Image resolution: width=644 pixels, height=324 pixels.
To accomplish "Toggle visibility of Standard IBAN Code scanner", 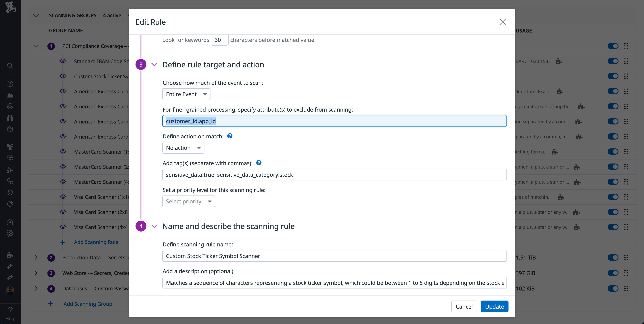I will pyautogui.click(x=63, y=61).
